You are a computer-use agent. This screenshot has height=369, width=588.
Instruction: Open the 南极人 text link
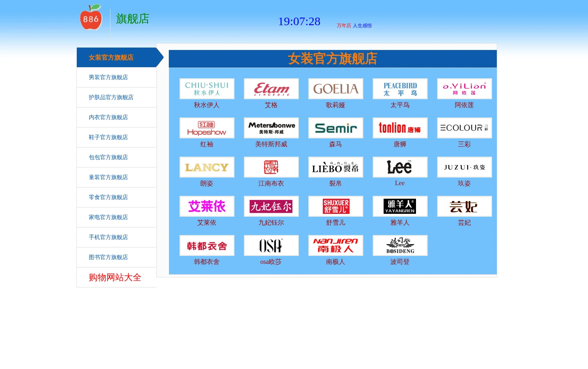click(x=336, y=262)
